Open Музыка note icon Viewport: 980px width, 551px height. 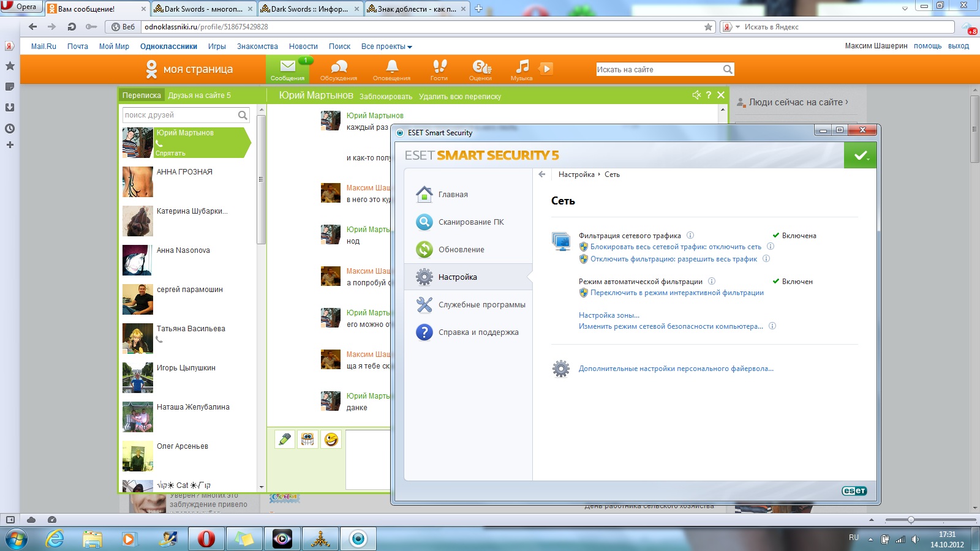pyautogui.click(x=522, y=70)
